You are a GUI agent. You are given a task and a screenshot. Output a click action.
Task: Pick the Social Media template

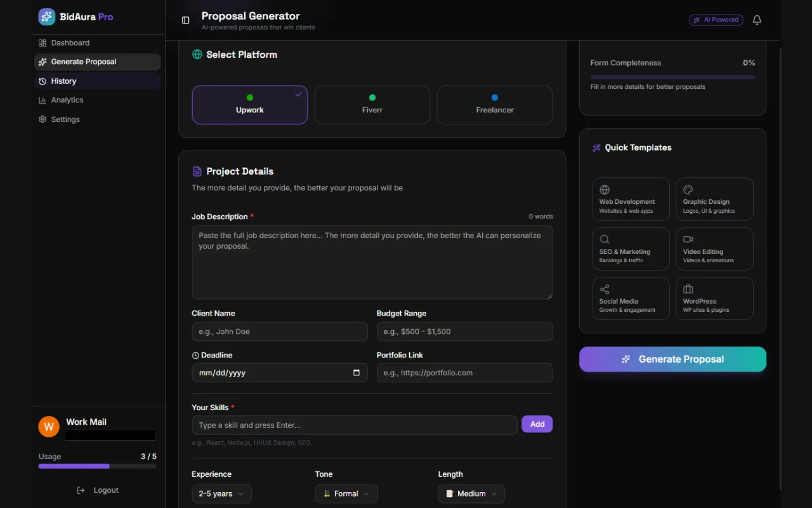point(631,298)
